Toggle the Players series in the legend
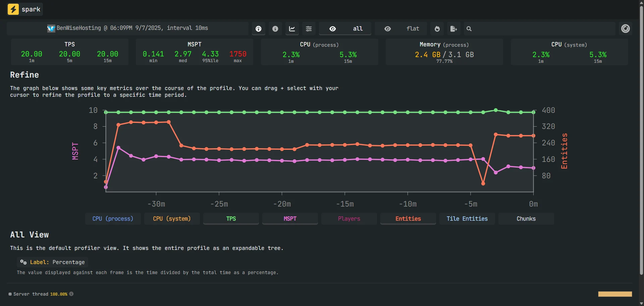644x306 pixels. pos(349,219)
